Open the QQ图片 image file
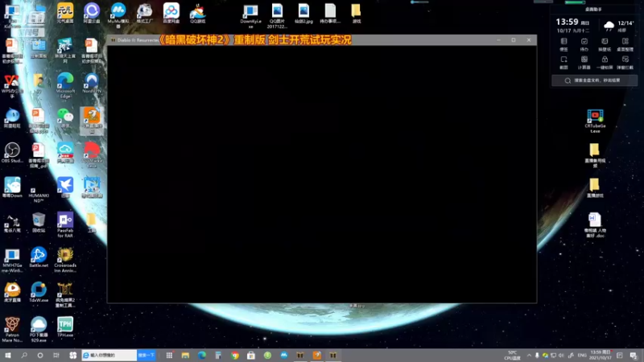 point(277,16)
